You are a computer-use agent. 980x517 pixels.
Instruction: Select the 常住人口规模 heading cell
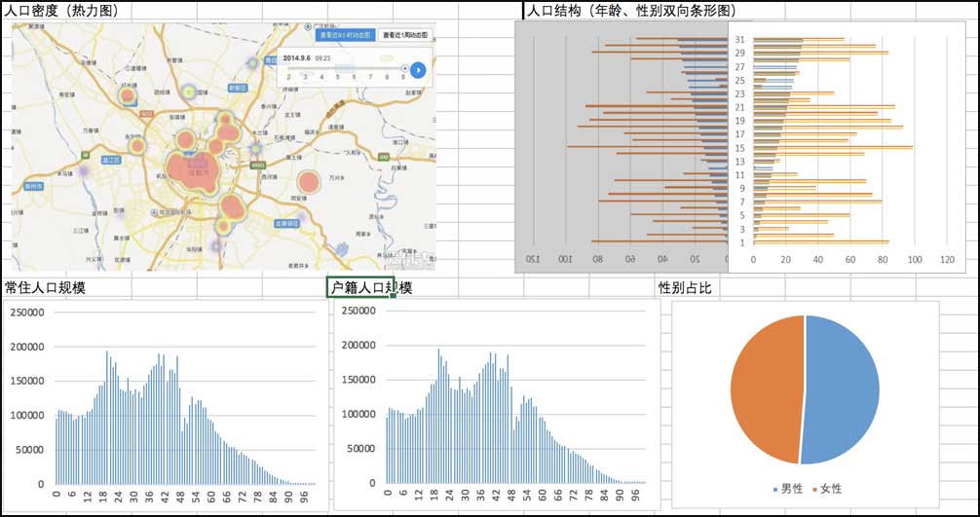pos(44,287)
